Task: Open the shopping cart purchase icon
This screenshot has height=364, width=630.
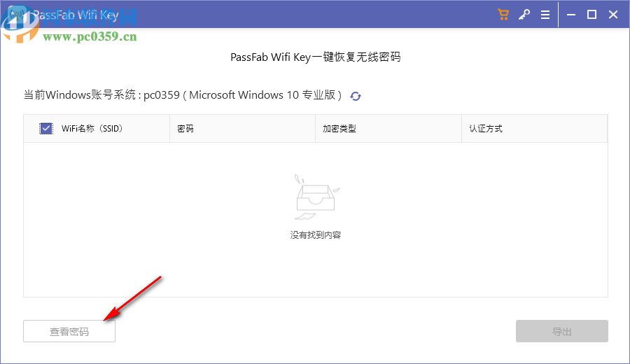Action: [503, 15]
